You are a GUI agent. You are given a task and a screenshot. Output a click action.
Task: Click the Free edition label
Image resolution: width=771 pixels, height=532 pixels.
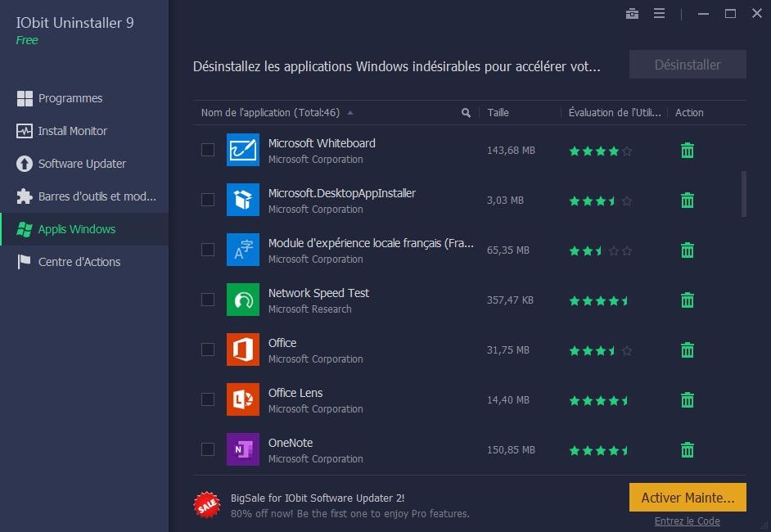pos(26,40)
